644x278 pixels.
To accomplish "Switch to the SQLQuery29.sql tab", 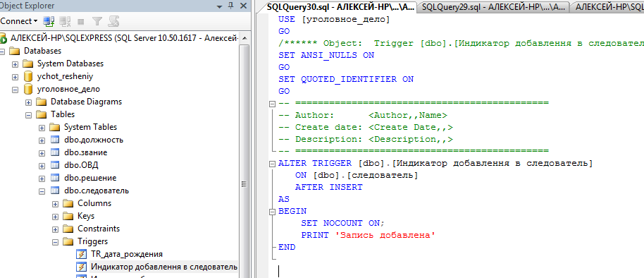I will pos(493,7).
